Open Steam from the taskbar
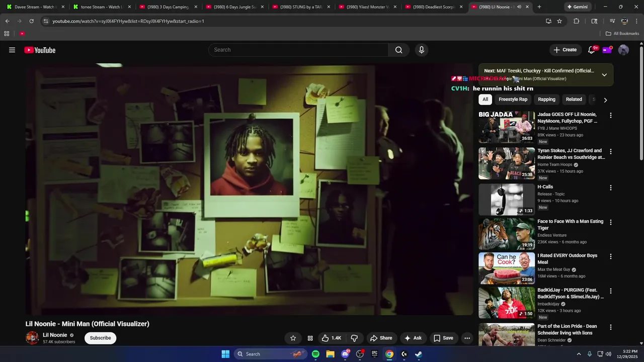The height and width of the screenshot is (362, 644). [x=419, y=354]
